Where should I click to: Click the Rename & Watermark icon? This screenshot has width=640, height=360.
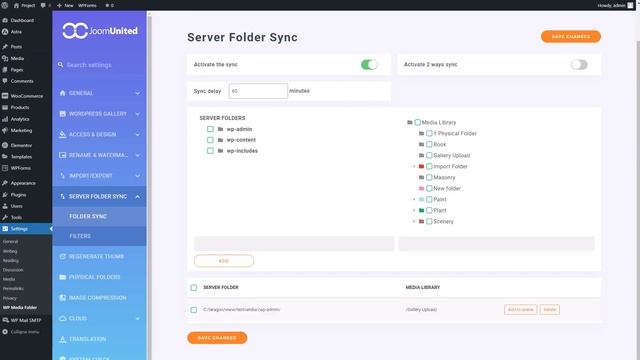(62, 155)
